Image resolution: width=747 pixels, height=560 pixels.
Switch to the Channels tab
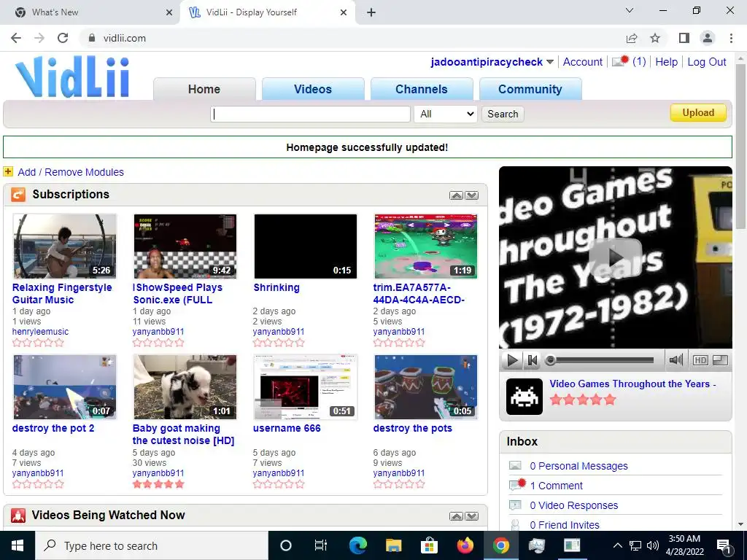pyautogui.click(x=422, y=89)
